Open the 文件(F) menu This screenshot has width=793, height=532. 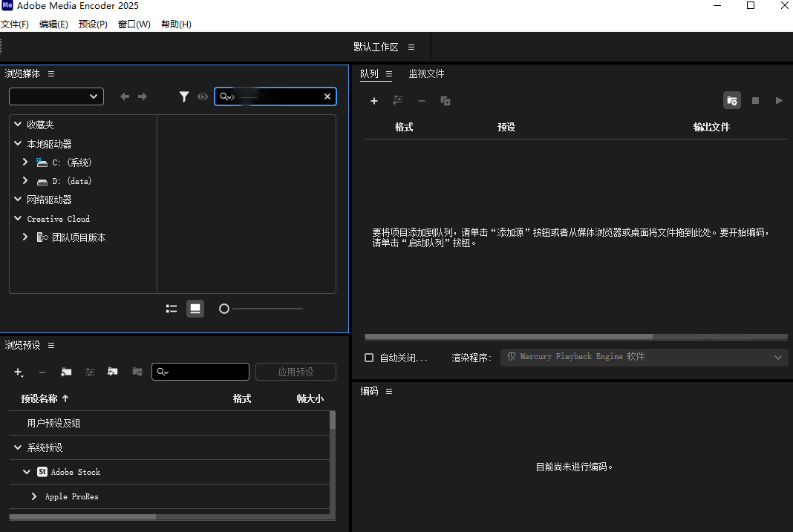[x=15, y=24]
